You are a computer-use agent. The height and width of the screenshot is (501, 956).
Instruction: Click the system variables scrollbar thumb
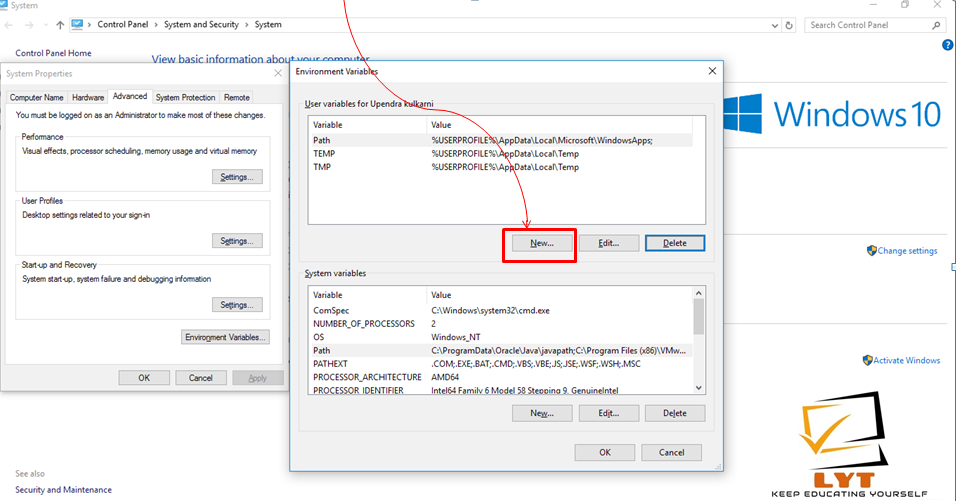[x=699, y=317]
